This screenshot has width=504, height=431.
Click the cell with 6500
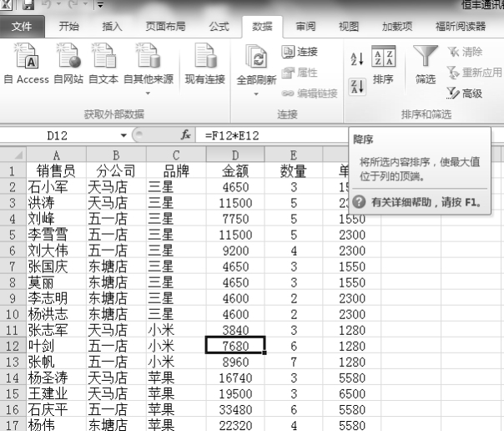point(352,393)
